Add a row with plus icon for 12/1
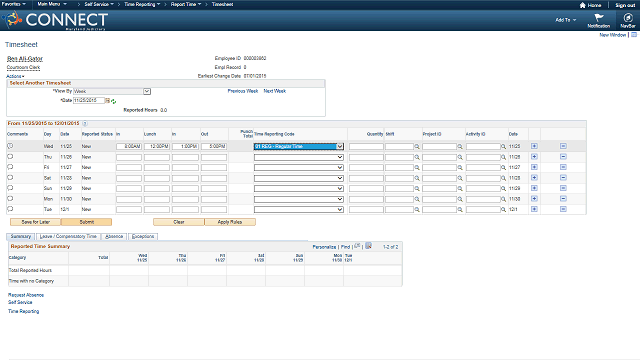Image resolution: width=640 pixels, height=360 pixels. pos(534,209)
